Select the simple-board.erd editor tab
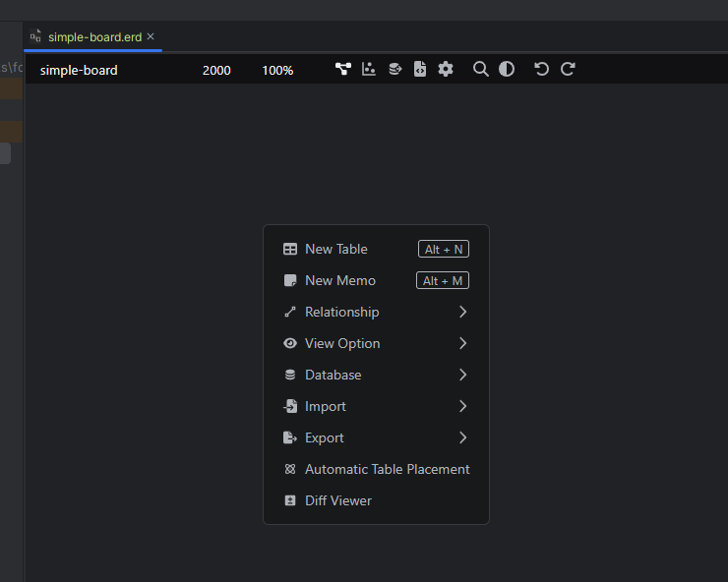 click(x=92, y=37)
